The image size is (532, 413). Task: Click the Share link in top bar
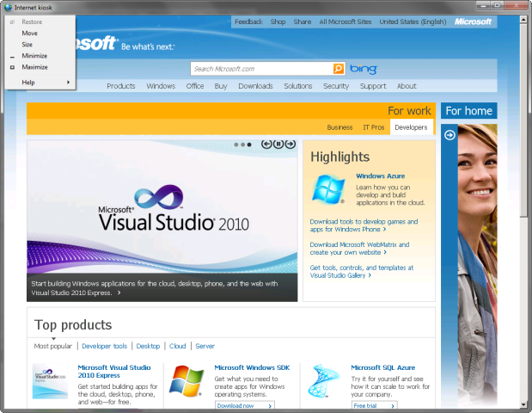tap(303, 22)
